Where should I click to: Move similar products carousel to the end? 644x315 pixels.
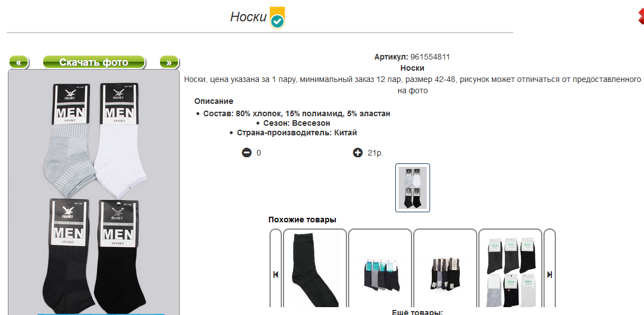pos(550,275)
